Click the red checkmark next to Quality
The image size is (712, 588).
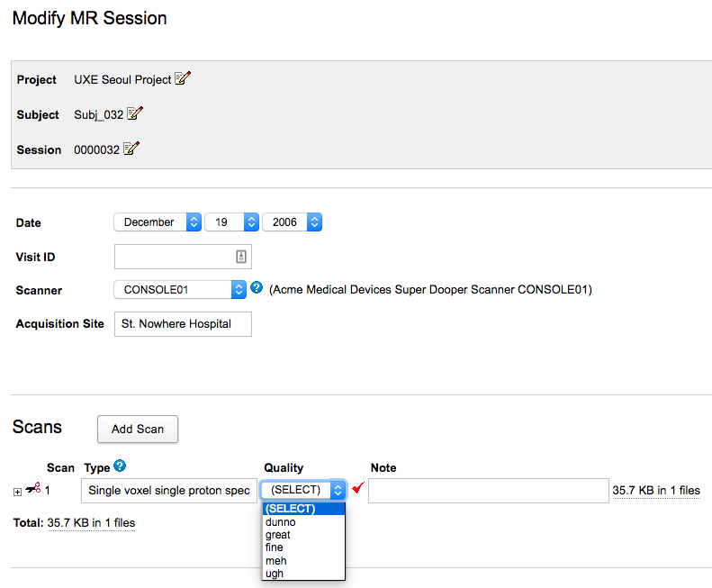357,488
